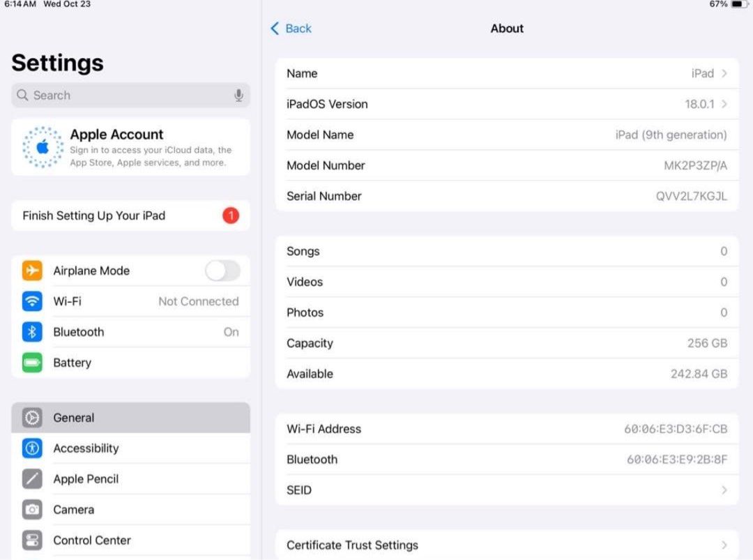
Task: Tap the Apple Pencil icon
Action: tap(32, 479)
